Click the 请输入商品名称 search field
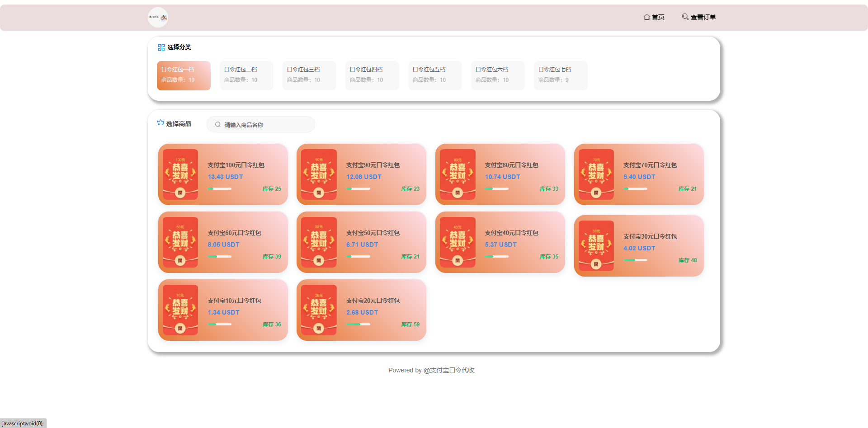The height and width of the screenshot is (428, 868). click(x=261, y=124)
